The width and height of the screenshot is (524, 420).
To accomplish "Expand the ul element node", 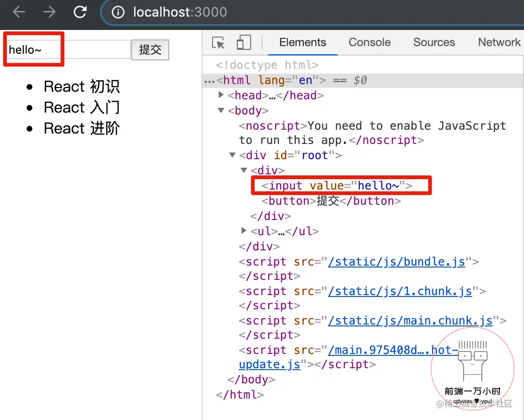I will [243, 230].
